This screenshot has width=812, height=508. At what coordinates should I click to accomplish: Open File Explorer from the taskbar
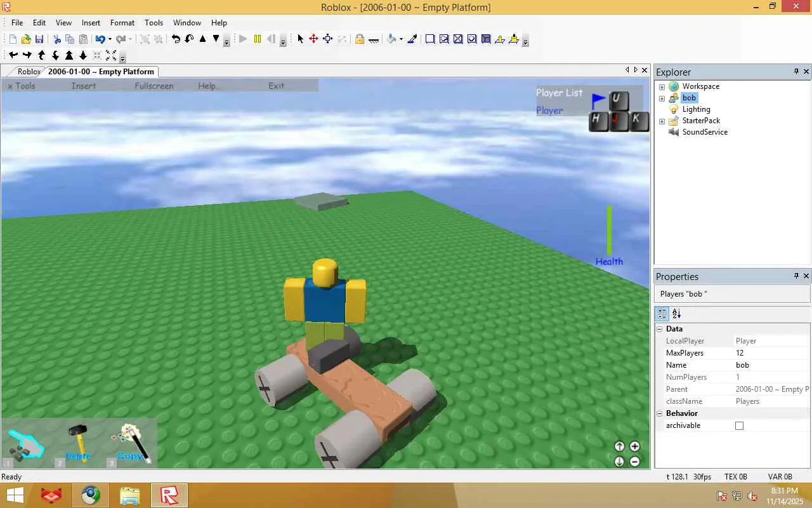(129, 495)
